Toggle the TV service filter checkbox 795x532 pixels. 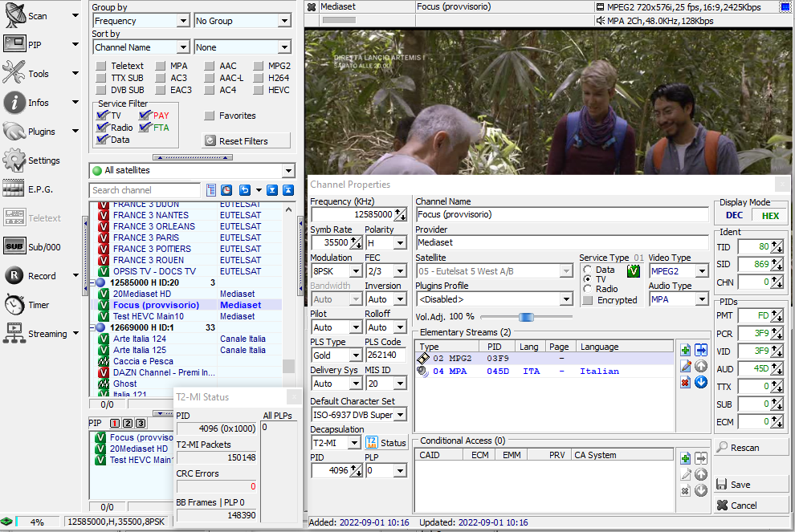[102, 116]
